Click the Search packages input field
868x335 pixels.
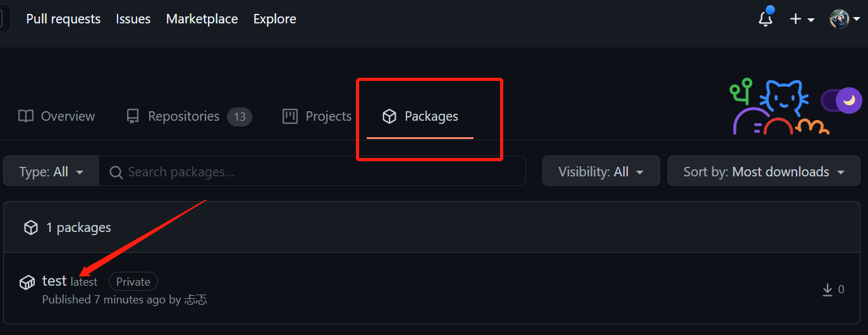coord(312,172)
